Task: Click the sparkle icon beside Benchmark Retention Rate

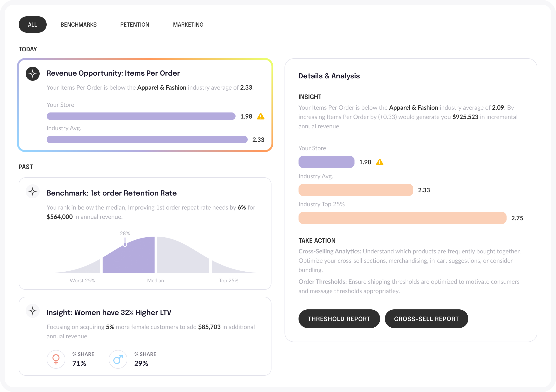Action: coord(33,191)
